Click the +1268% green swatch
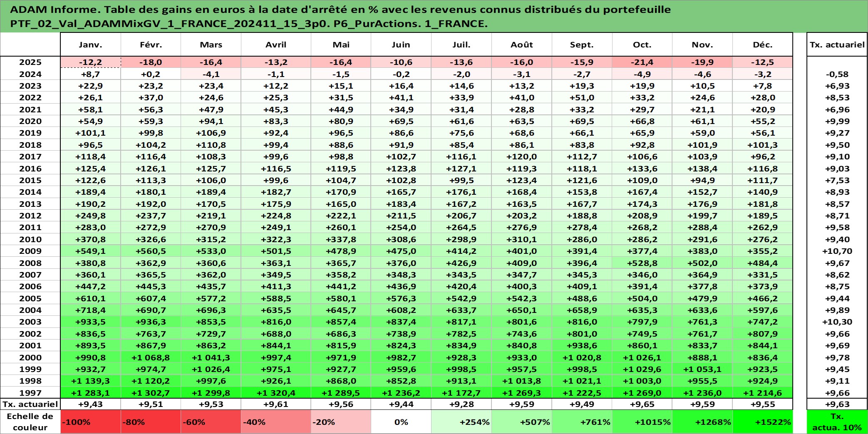Screen dimensions: 868x434 [702, 422]
